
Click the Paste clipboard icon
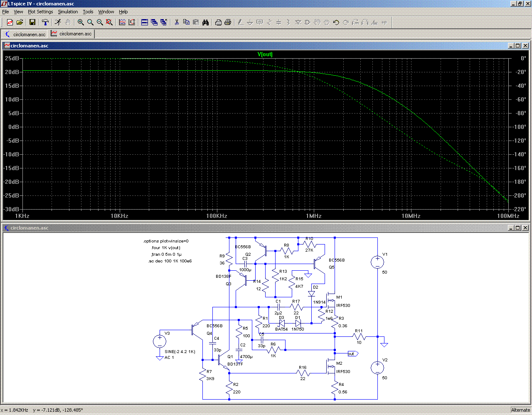196,22
